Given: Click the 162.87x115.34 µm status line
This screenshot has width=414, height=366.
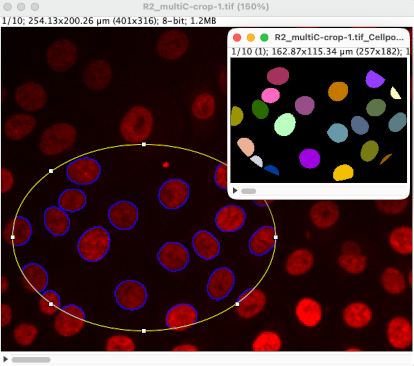Looking at the screenshot, I should (319, 52).
